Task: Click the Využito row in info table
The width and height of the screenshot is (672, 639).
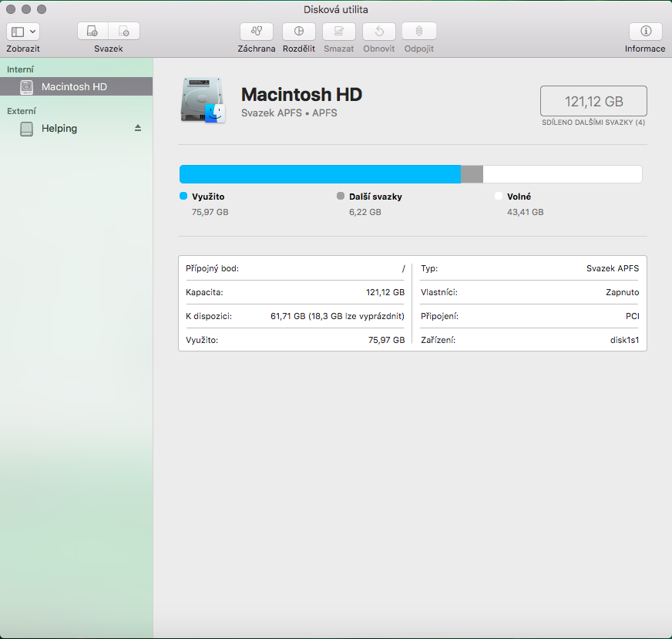Action: [x=295, y=340]
